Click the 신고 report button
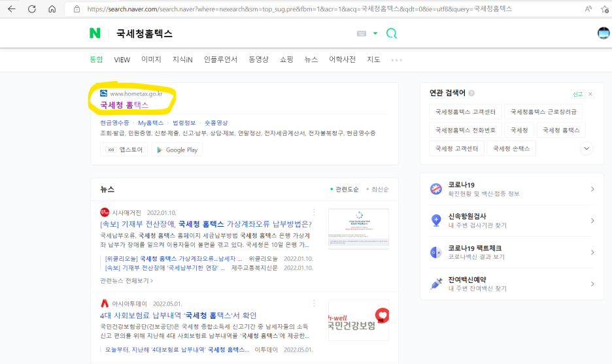The height and width of the screenshot is (364, 612). 577,94
